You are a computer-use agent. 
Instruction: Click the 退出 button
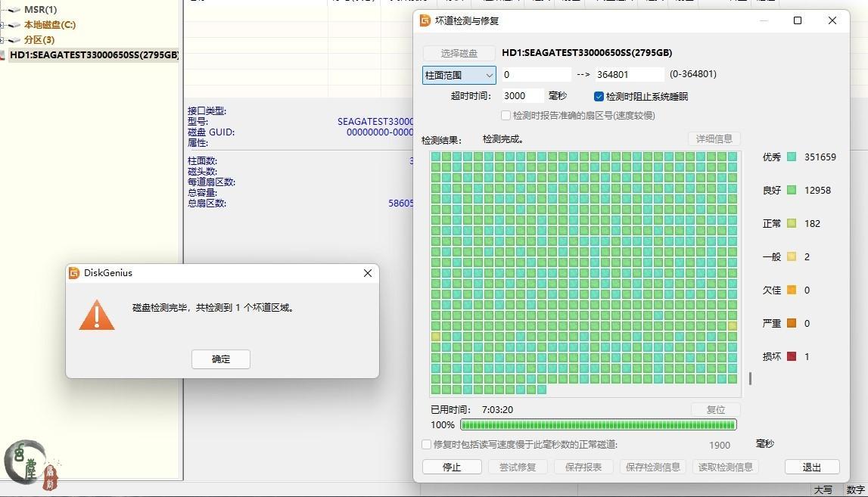[x=812, y=467]
